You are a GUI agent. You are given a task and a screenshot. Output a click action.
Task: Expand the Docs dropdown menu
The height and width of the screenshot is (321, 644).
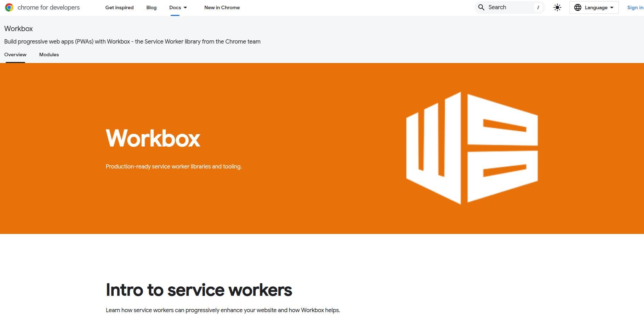[178, 7]
